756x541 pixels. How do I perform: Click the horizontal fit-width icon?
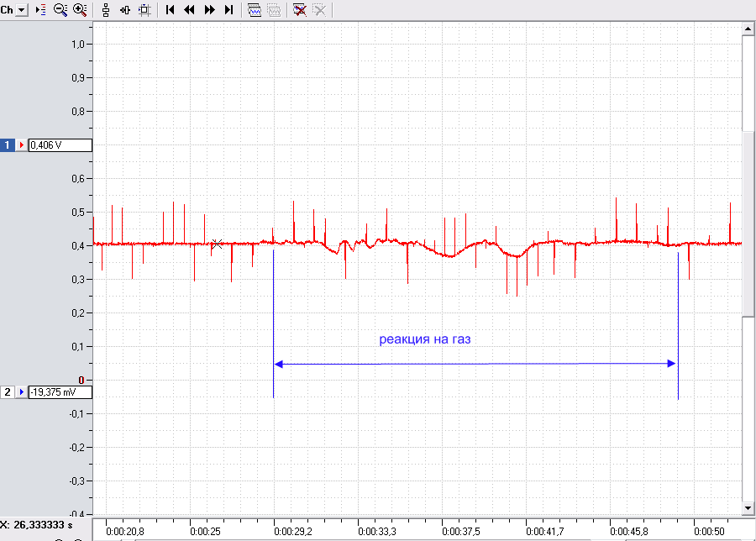point(125,9)
